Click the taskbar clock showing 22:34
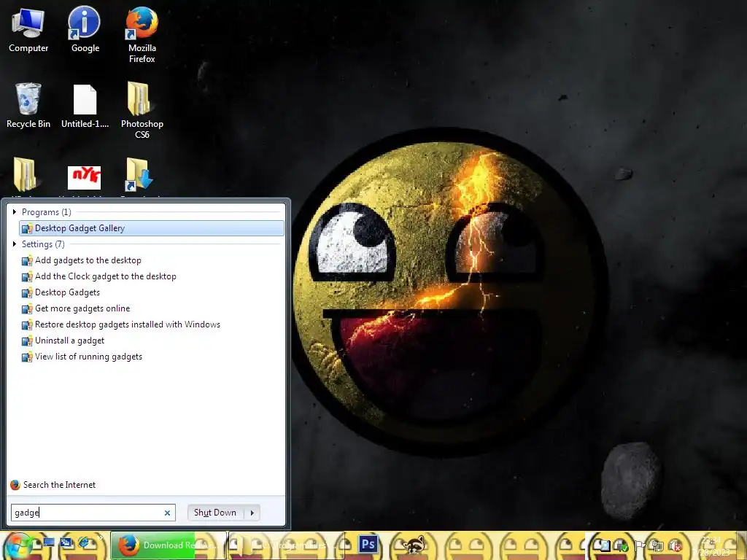This screenshot has width=747, height=560. (711, 545)
